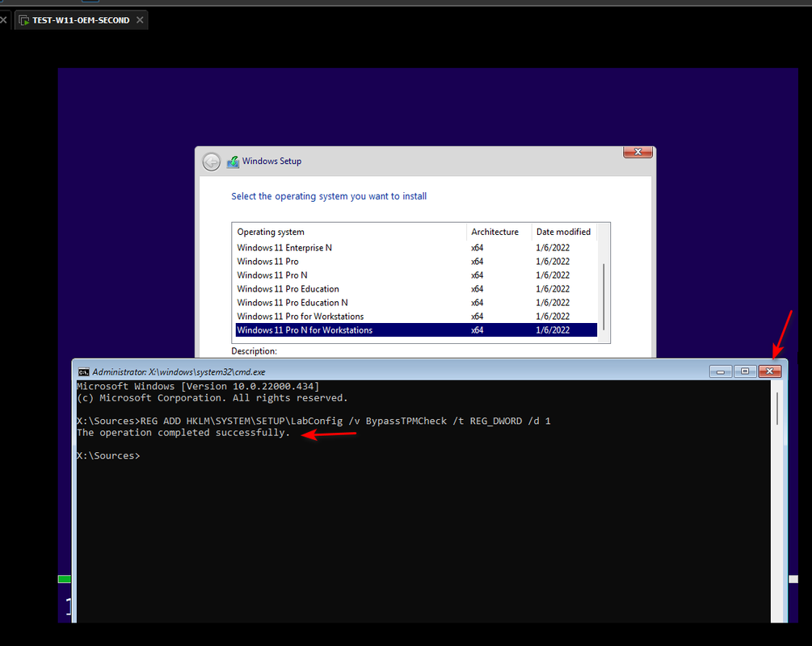Click the Description label
Screen dimensions: 812x646
tap(255, 351)
